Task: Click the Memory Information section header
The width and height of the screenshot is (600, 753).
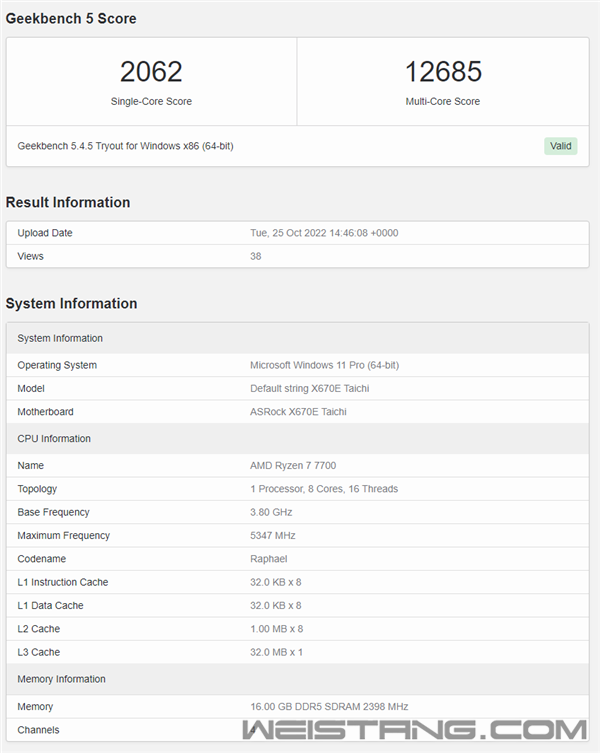Action: (x=297, y=679)
